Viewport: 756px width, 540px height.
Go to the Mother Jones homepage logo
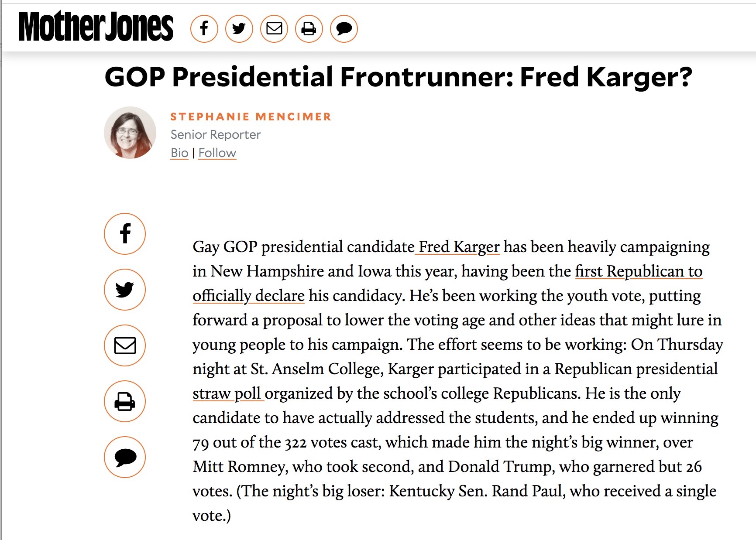pos(96,26)
